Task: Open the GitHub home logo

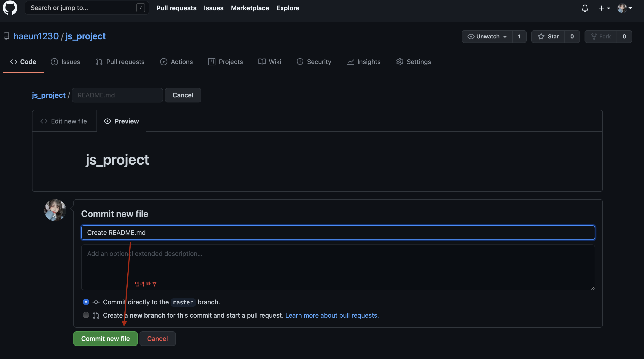Action: pos(10,8)
